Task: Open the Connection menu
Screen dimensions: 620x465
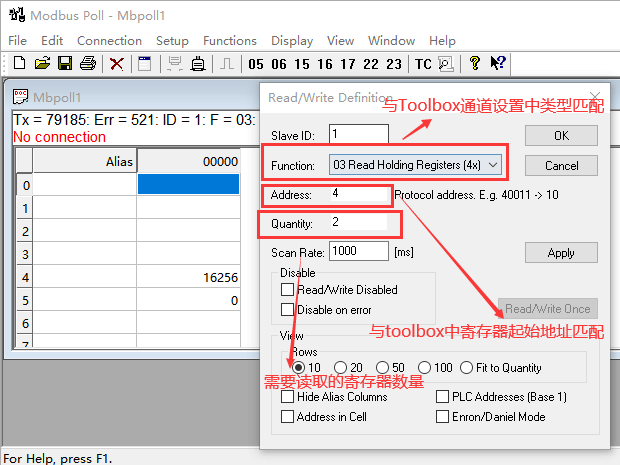Action: (x=109, y=41)
